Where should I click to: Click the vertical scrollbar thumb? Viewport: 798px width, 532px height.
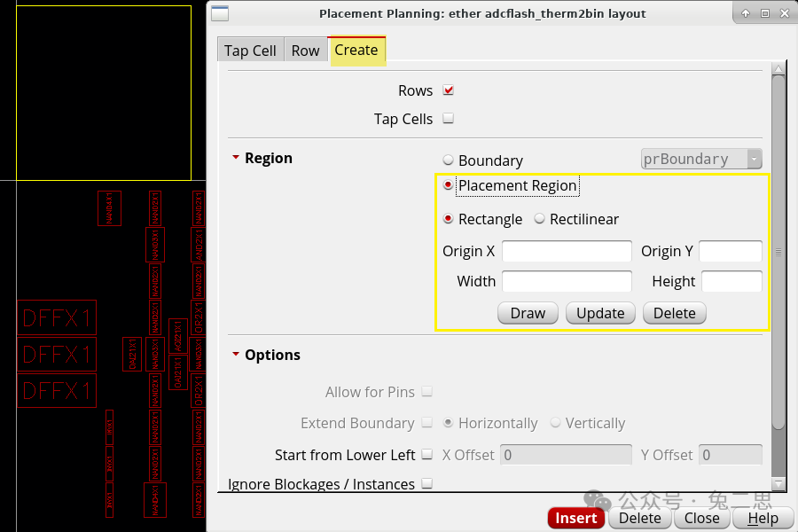778,253
